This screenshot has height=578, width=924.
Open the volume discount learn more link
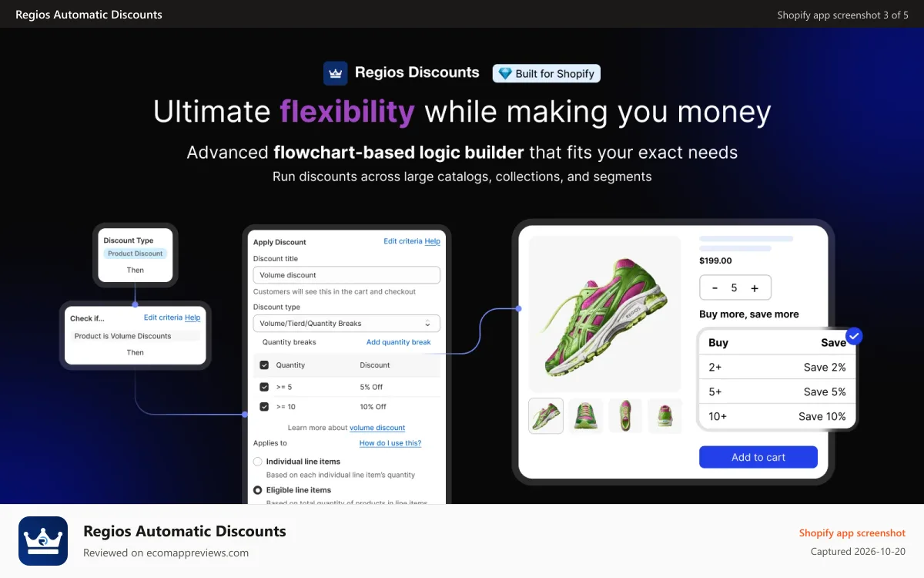(377, 428)
